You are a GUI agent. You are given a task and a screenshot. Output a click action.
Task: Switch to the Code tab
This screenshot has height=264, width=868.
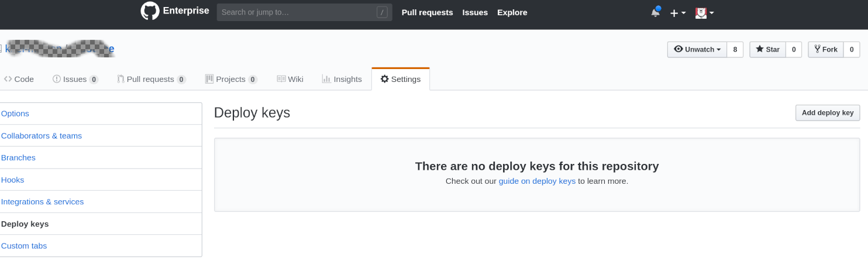(19, 79)
